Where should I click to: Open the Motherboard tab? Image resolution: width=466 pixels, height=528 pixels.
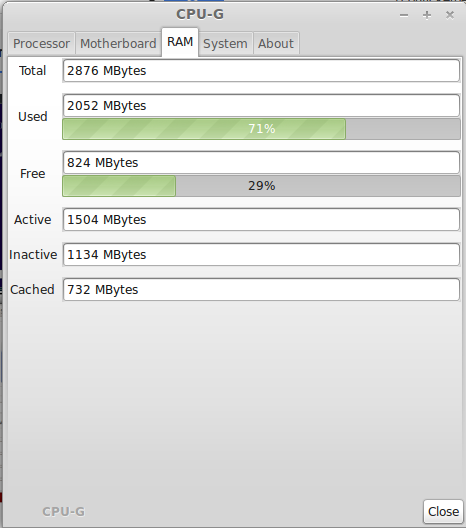(118, 43)
